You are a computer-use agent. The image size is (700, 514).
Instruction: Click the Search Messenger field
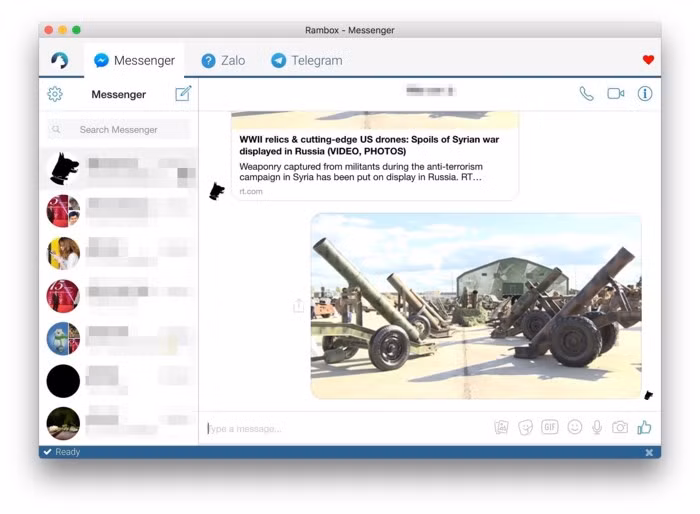(118, 129)
